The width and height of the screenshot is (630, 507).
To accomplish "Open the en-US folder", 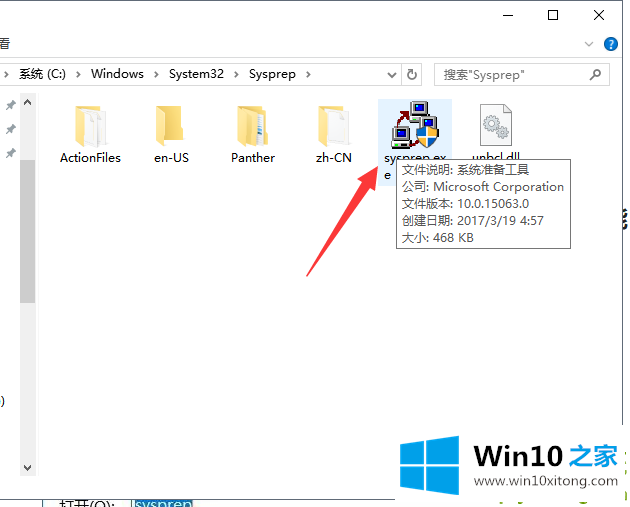I will (x=171, y=134).
